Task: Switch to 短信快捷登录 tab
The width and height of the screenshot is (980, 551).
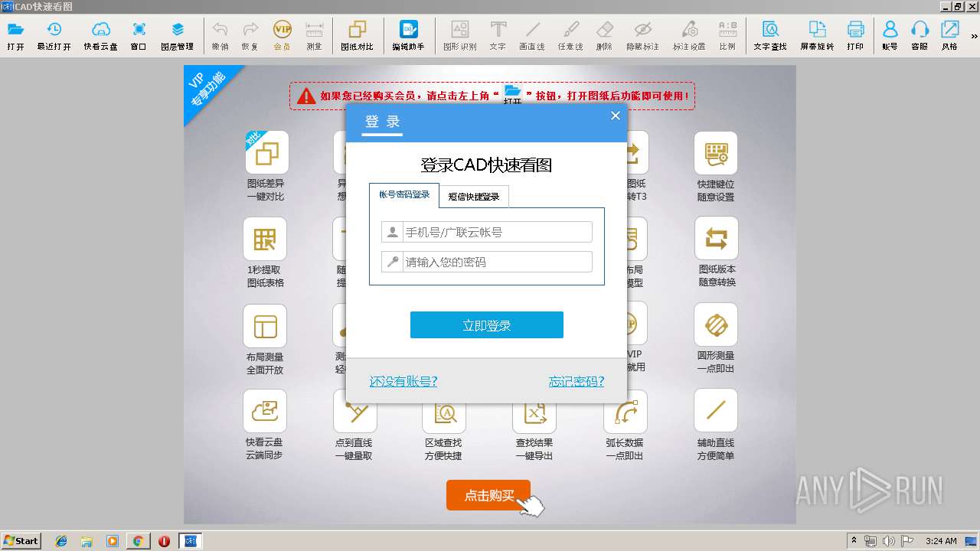Action: (474, 197)
